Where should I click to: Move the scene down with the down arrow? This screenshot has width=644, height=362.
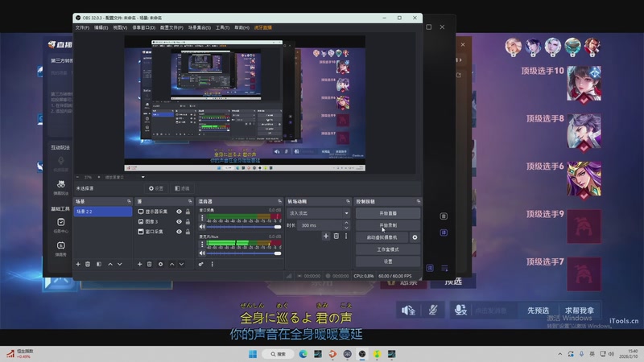pyautogui.click(x=119, y=265)
